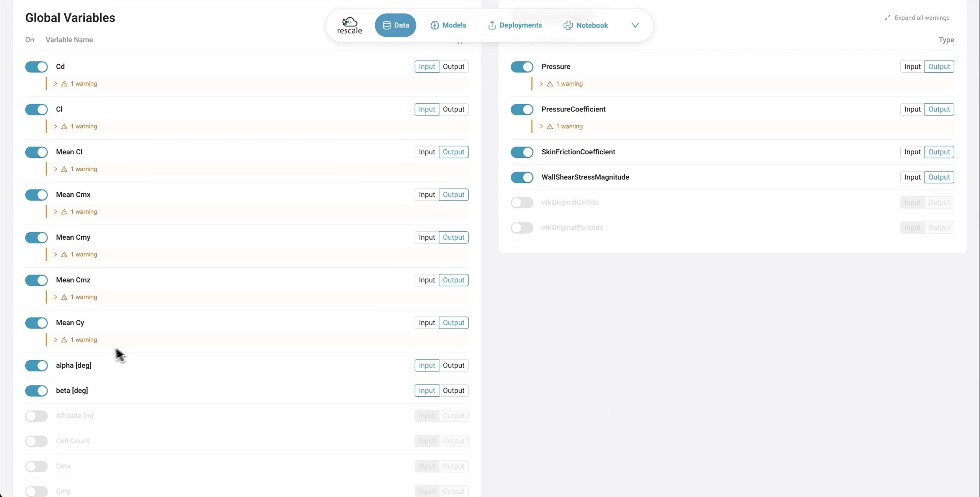
Task: Switch to the Models tab
Action: pos(448,25)
